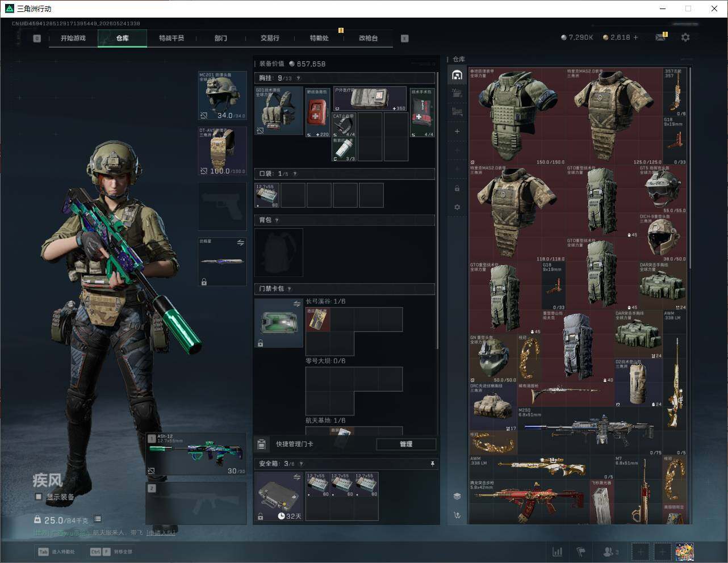Swap the keycard case via arrows icon
Viewport: 728px width, 563px height.
tap(296, 304)
